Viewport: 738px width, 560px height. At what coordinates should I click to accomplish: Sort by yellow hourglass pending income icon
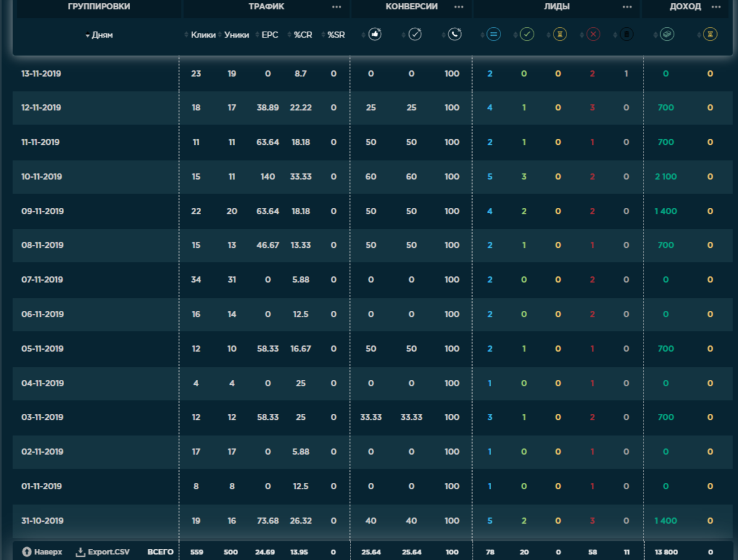point(710,35)
